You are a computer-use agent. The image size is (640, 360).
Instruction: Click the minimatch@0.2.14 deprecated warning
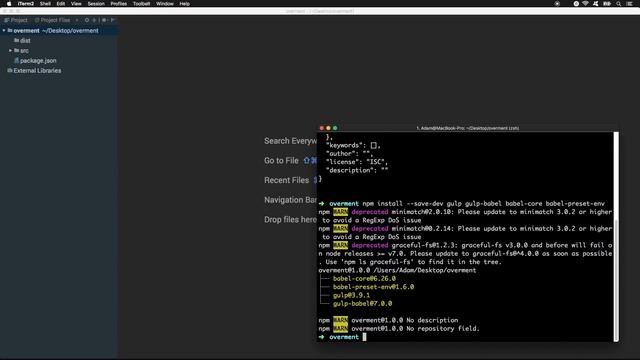tap(465, 233)
